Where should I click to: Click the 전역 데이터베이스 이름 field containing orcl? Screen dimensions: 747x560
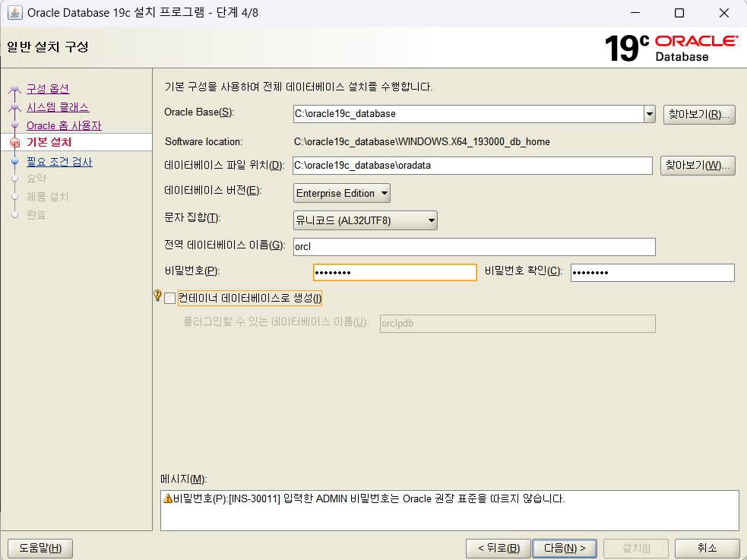474,247
